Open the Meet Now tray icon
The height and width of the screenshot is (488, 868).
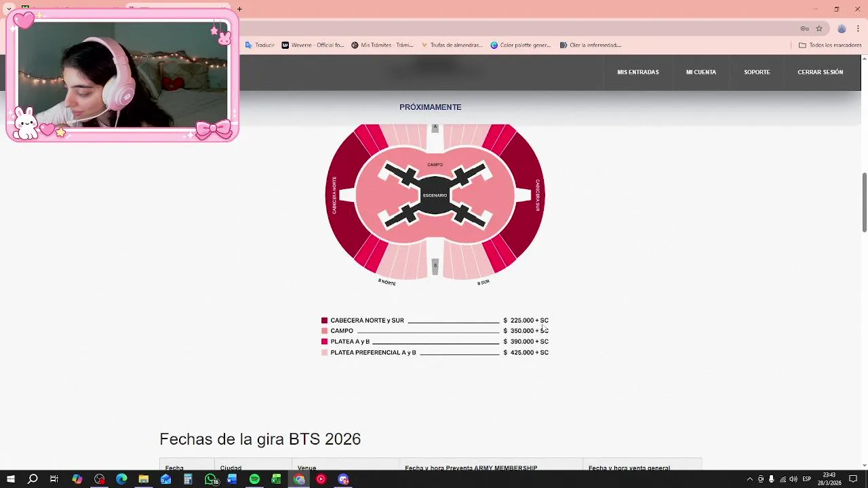(761, 479)
